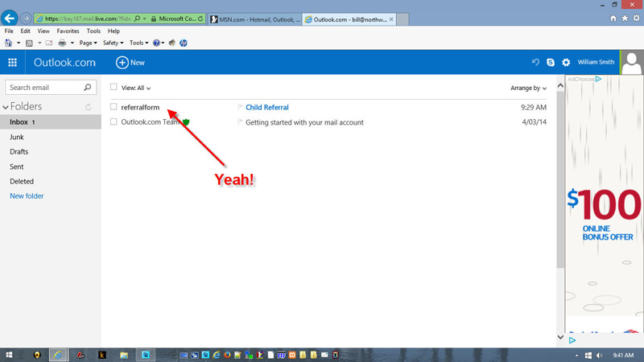Reload page with address bar refresh icon
The image size is (644, 362).
point(200,19)
